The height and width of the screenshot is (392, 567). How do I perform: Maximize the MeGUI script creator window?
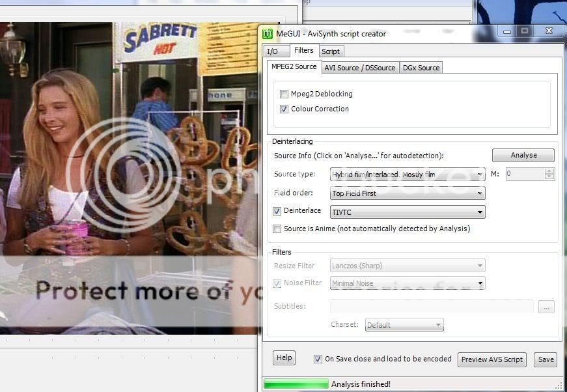524,31
